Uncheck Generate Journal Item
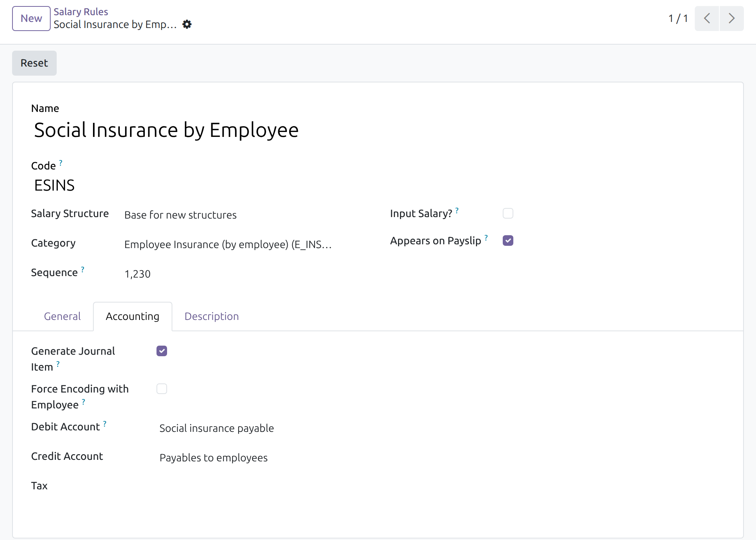 coord(162,351)
